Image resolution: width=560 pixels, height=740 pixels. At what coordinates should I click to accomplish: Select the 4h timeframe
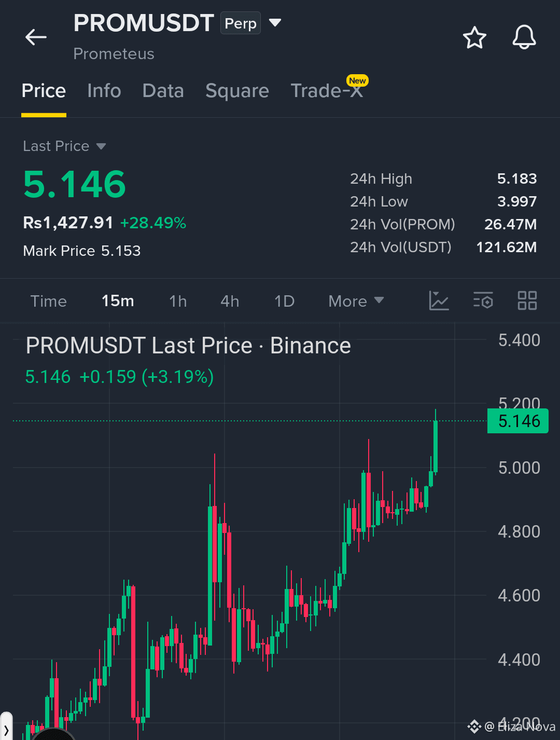click(x=230, y=301)
